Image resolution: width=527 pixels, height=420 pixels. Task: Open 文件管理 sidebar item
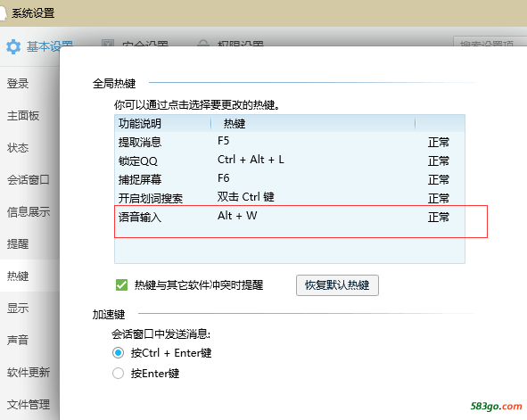pos(29,404)
